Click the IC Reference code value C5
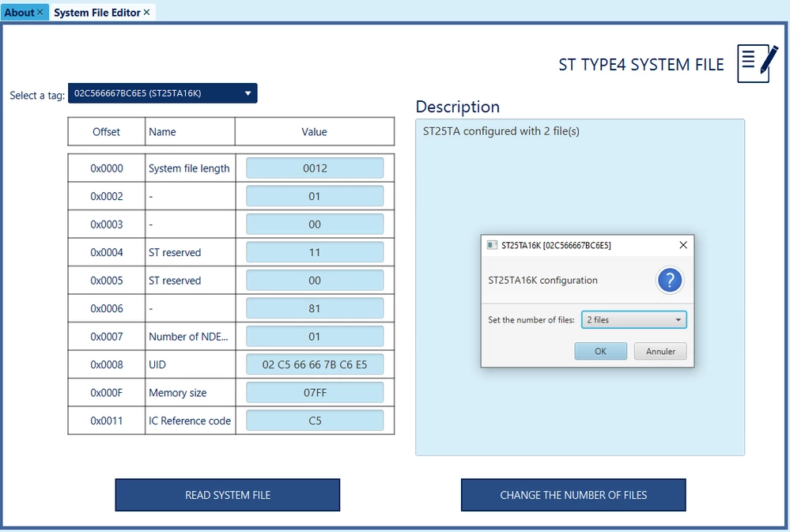Viewport: 790px width, 532px height. [315, 421]
